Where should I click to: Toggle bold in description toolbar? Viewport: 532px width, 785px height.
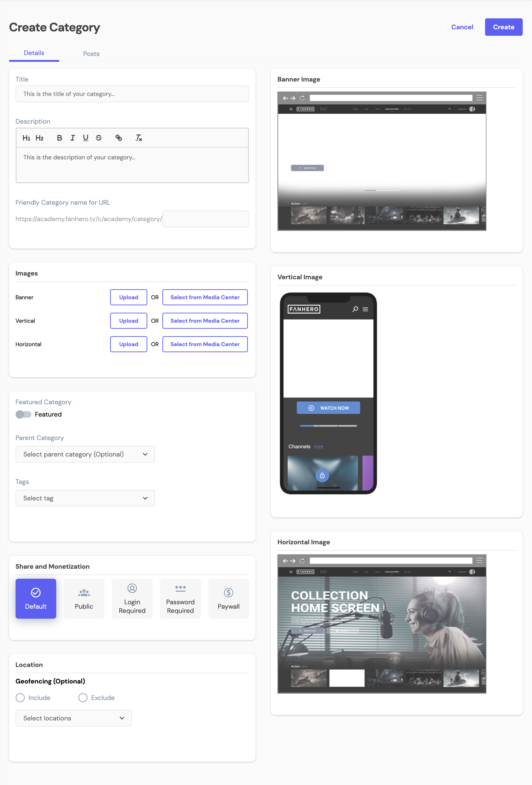pyautogui.click(x=59, y=138)
